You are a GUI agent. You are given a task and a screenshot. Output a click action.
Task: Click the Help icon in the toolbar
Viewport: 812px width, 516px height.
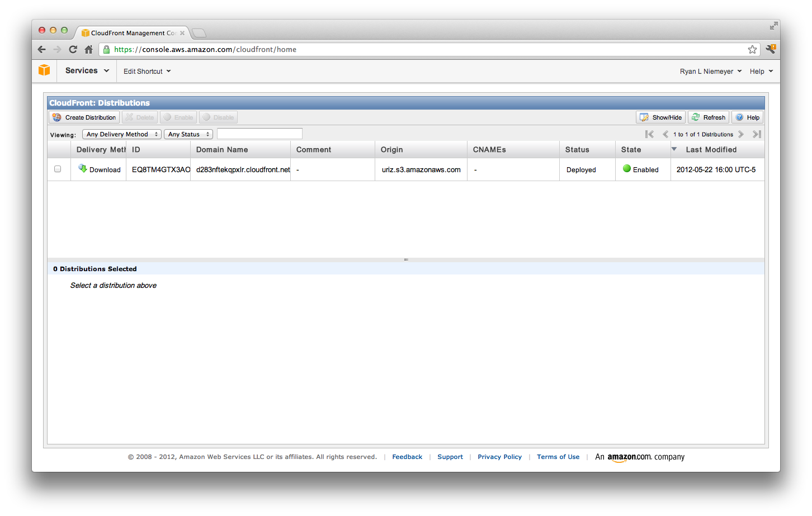click(740, 117)
